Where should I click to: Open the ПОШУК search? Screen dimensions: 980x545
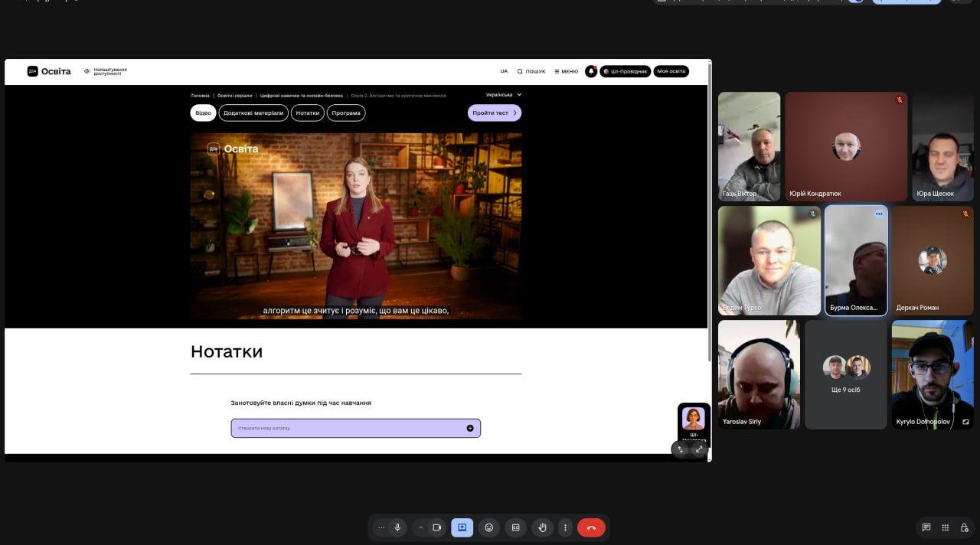pyautogui.click(x=531, y=71)
